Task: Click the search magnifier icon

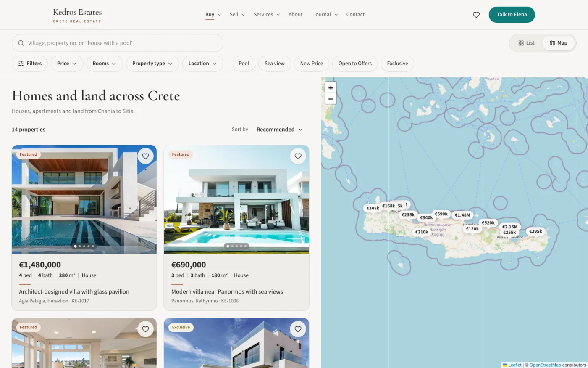Action: [21, 43]
